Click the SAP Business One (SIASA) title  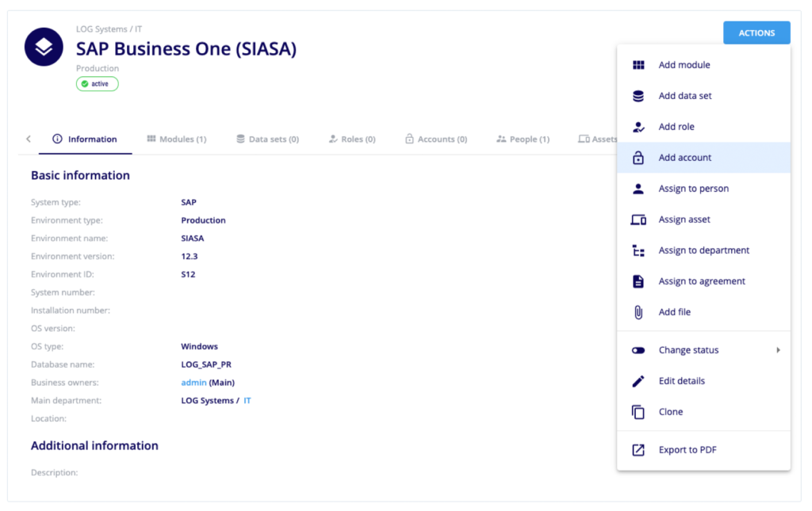point(186,49)
